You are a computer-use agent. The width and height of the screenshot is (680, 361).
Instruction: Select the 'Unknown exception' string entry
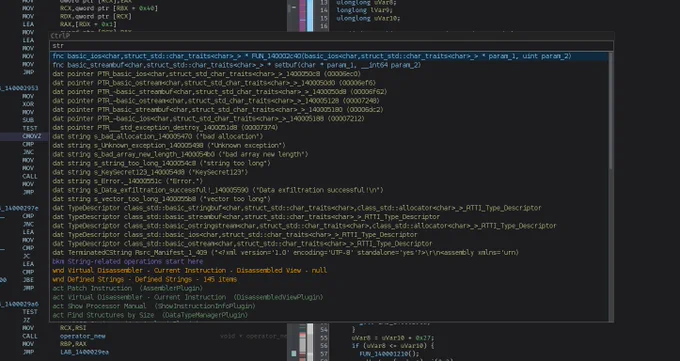tap(329, 145)
